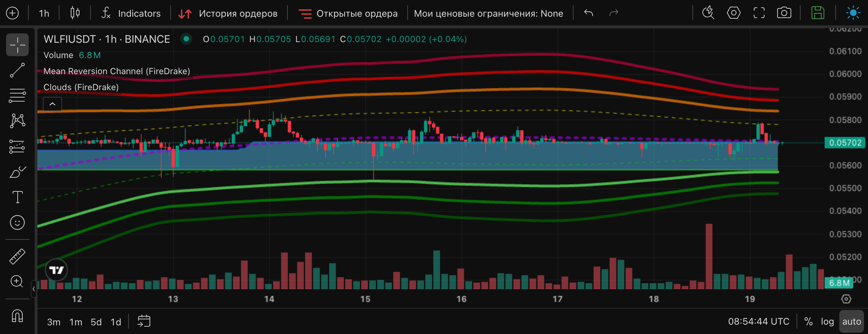This screenshot has width=868, height=334.
Task: Toggle the magnet snap mode
Action: click(17, 316)
